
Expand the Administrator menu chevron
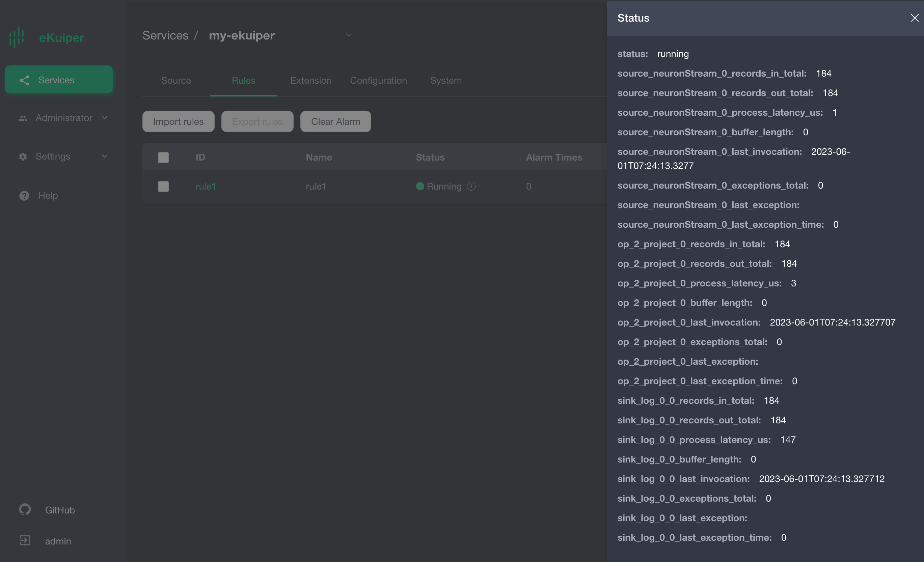click(105, 118)
